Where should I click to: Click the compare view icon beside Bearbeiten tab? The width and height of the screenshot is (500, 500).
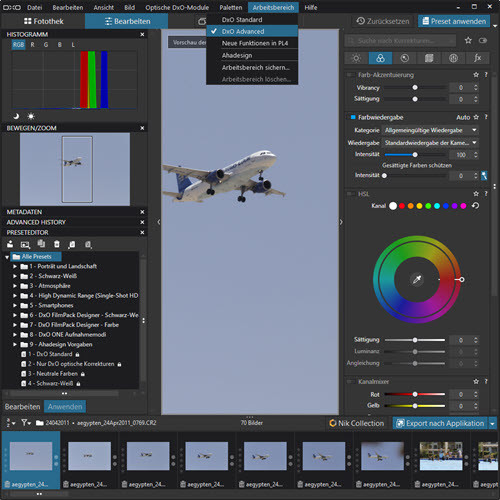[x=202, y=21]
